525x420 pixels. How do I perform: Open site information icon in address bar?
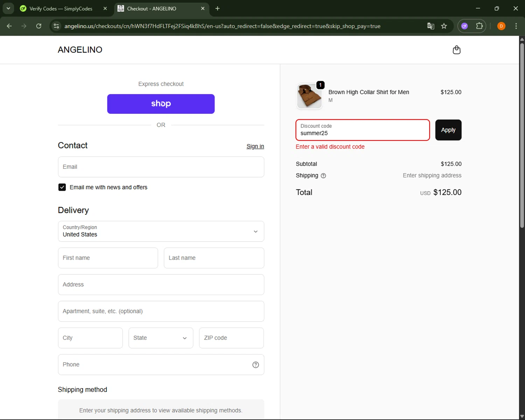pyautogui.click(x=56, y=26)
